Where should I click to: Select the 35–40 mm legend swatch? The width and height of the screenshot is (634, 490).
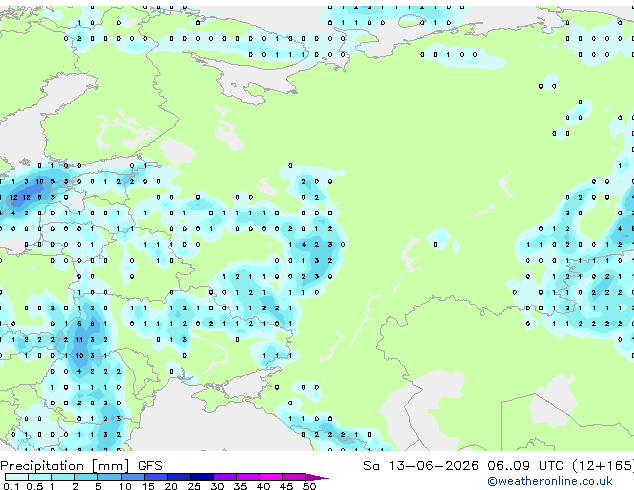pos(247,477)
